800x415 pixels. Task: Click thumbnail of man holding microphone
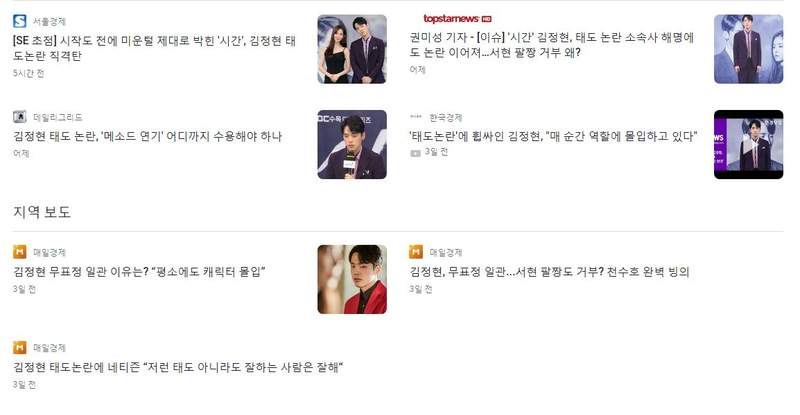pyautogui.click(x=352, y=144)
